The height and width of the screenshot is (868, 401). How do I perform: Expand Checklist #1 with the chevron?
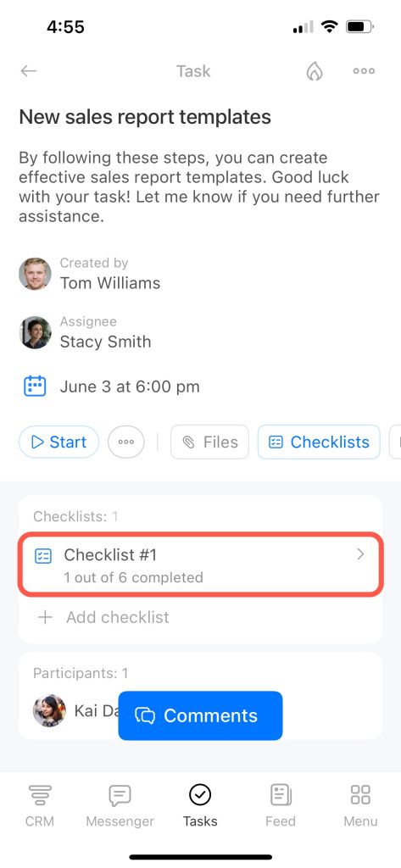pyautogui.click(x=360, y=554)
